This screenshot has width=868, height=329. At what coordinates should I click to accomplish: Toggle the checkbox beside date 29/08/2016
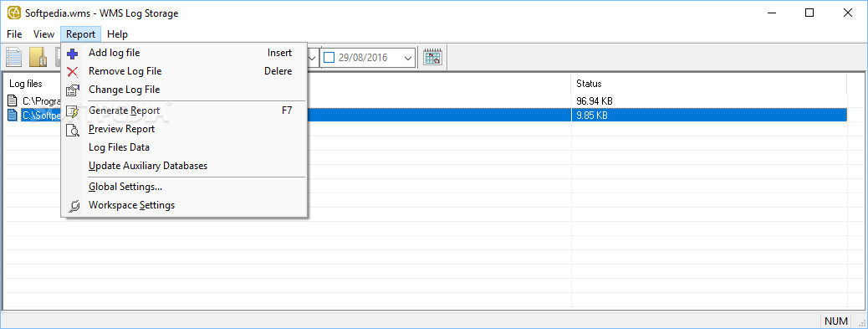329,58
